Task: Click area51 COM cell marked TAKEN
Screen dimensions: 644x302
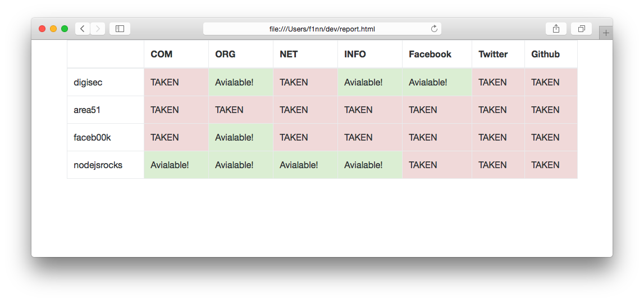Action: coord(176,110)
